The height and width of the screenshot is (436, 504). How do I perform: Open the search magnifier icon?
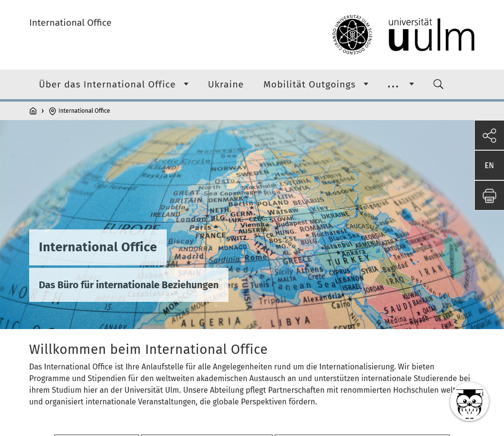click(x=438, y=84)
